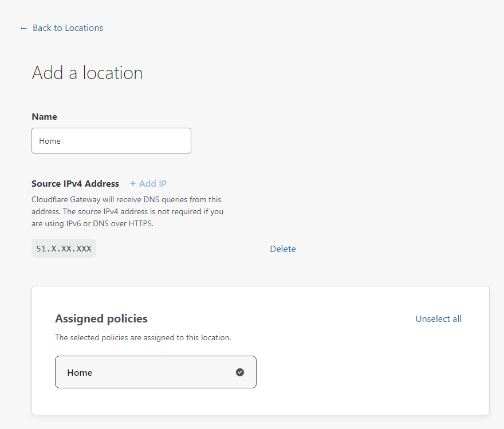The height and width of the screenshot is (429, 504).
Task: Focus the Name input field
Action: (111, 141)
